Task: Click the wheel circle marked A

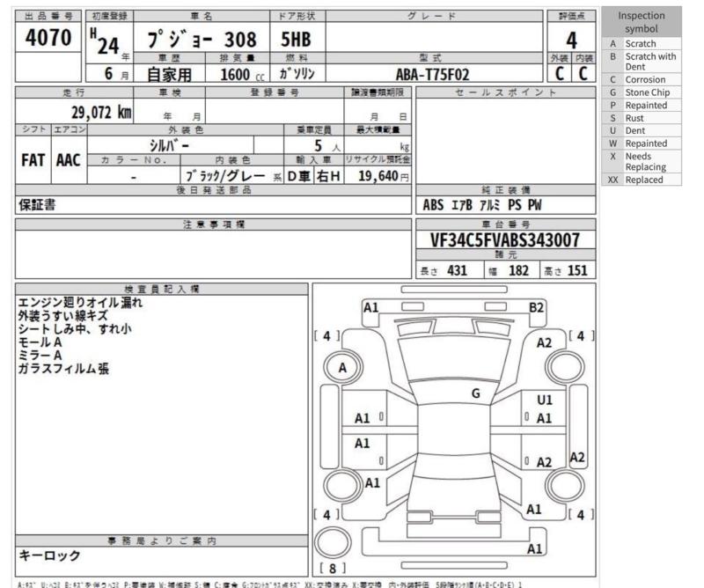Action: click(341, 366)
